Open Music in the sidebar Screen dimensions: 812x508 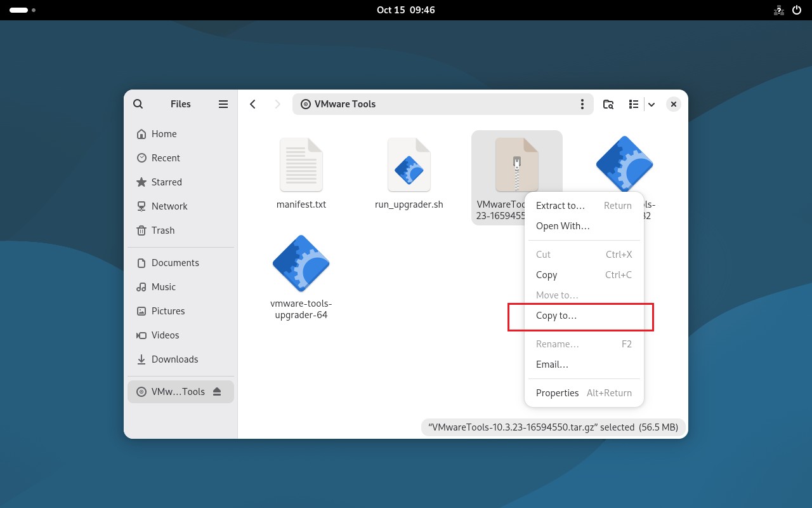pos(181,287)
